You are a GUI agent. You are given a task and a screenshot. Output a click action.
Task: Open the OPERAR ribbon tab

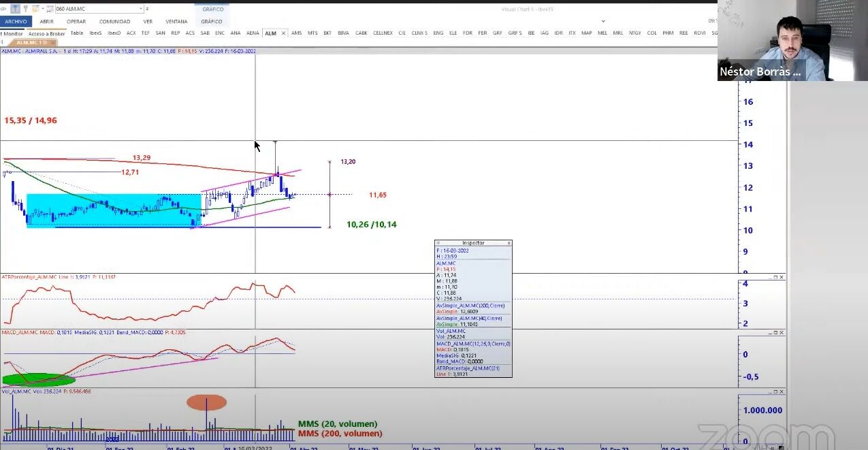pyautogui.click(x=76, y=21)
